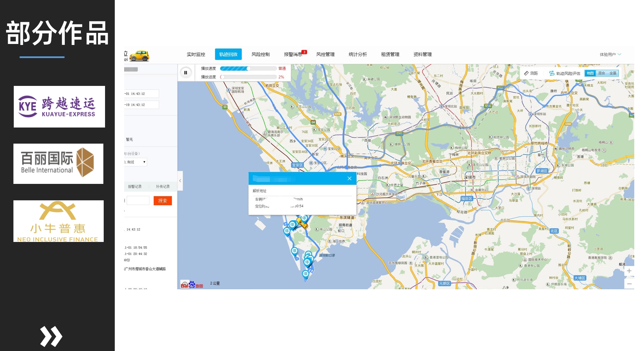
Task: Click the 南山公园 park icon
Action: tap(317, 230)
